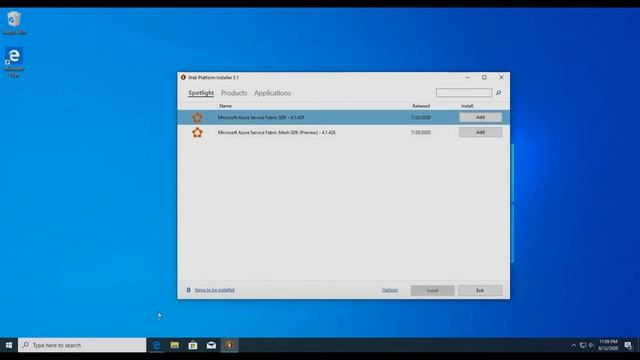The width and height of the screenshot is (640, 360).
Task: Open Microsoft Store from the taskbar
Action: (193, 345)
